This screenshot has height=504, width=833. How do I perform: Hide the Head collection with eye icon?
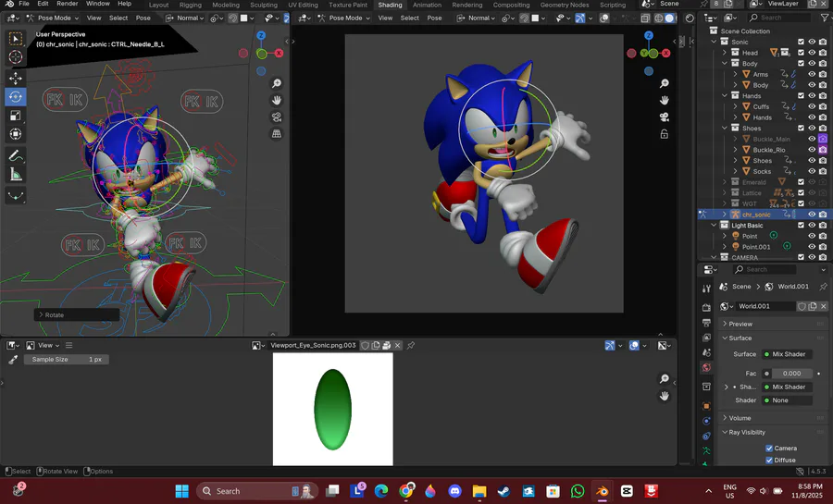click(812, 53)
